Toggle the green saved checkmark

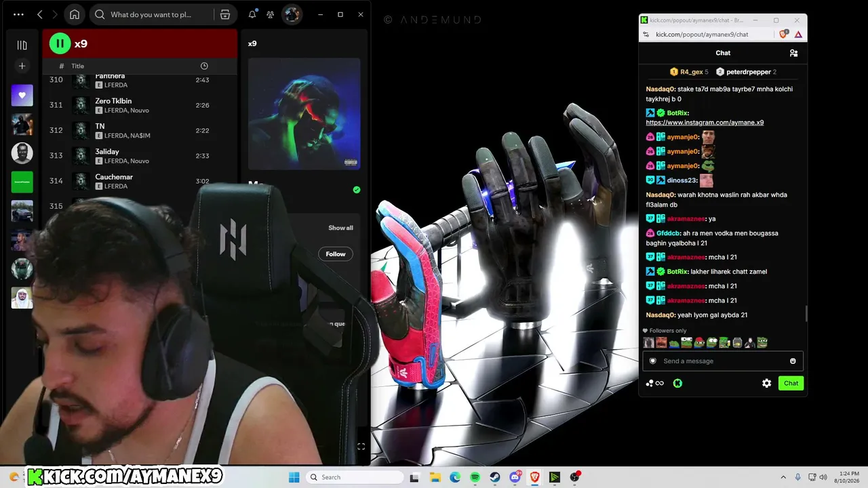coord(357,190)
